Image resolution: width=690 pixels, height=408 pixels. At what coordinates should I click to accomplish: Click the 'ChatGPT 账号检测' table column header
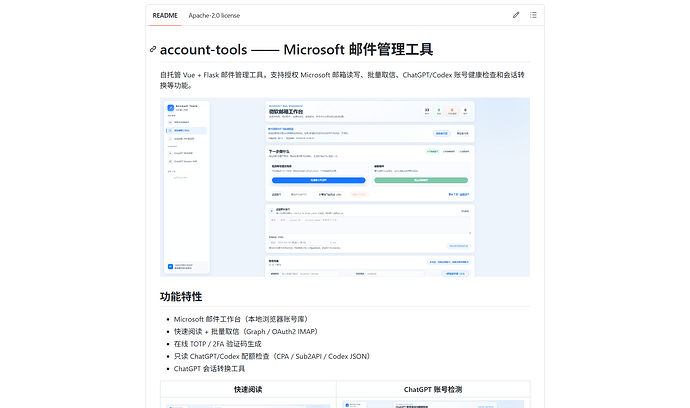pyautogui.click(x=433, y=390)
